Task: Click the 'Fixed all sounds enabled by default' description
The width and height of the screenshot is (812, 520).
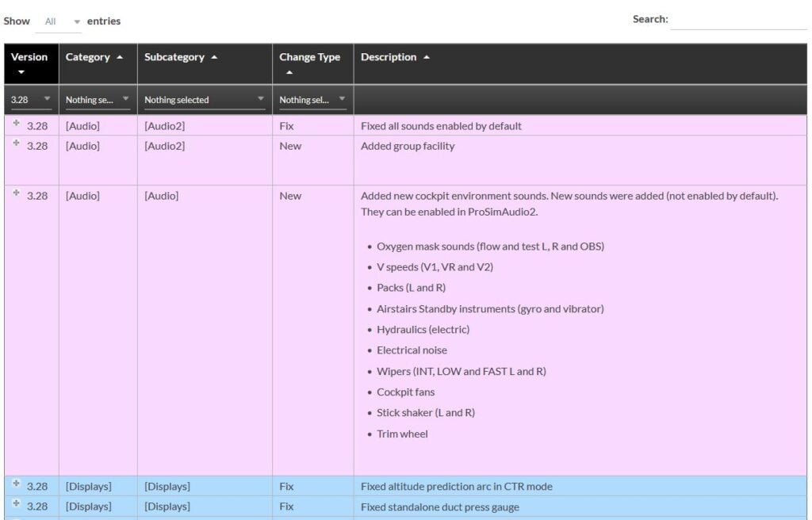Action: 441,126
